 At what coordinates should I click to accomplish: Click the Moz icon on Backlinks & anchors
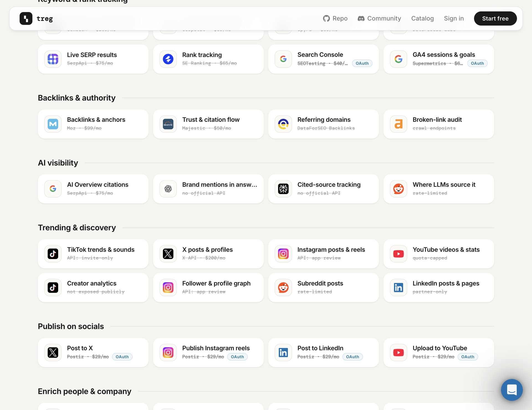[x=53, y=124]
